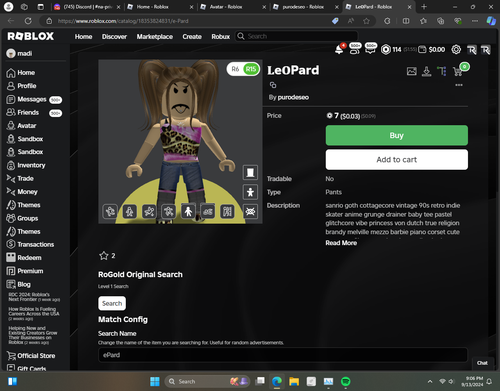Click the RoGold Search button
This screenshot has width=500, height=391.
pyautogui.click(x=112, y=303)
